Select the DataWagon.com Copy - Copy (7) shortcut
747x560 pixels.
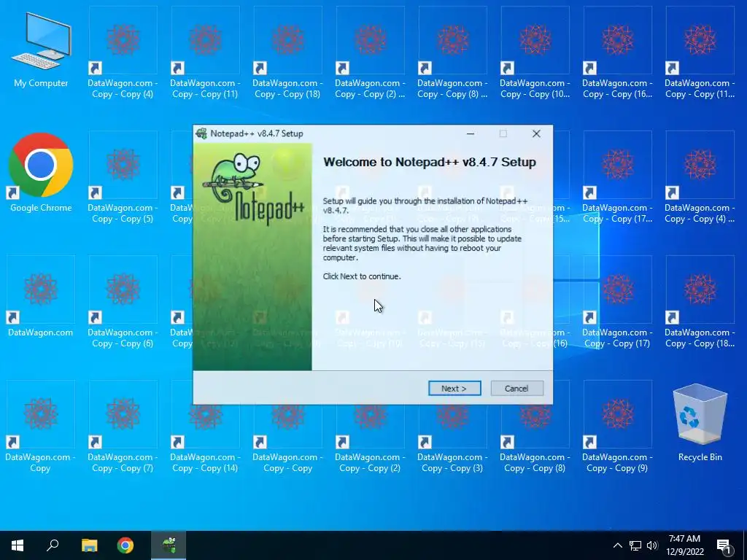[123, 426]
